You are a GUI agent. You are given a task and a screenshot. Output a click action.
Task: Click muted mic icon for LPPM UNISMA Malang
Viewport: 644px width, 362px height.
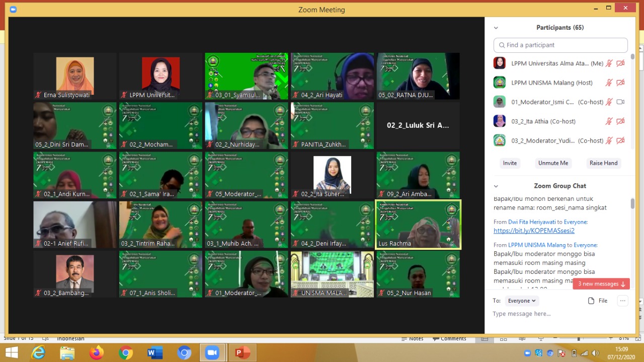pyautogui.click(x=609, y=83)
